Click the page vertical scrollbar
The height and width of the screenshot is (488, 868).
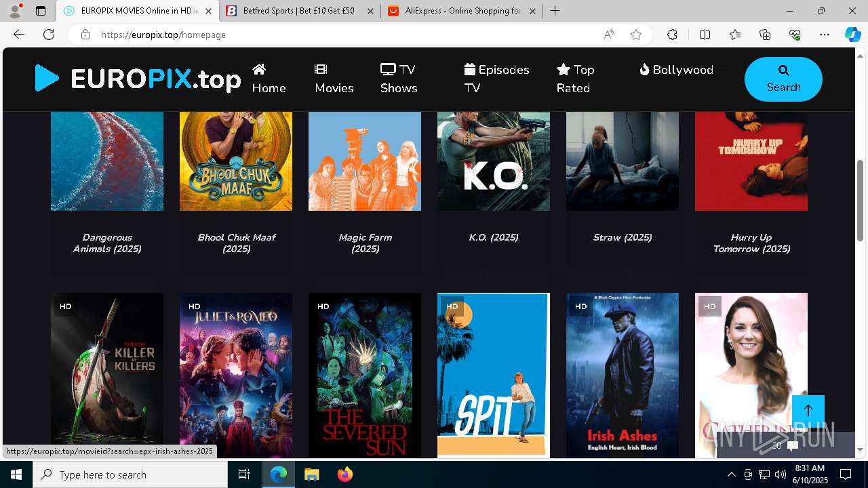[861, 200]
